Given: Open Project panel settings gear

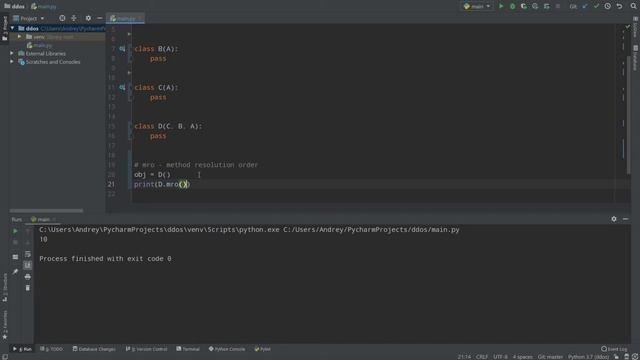Looking at the screenshot, I should click(x=88, y=18).
